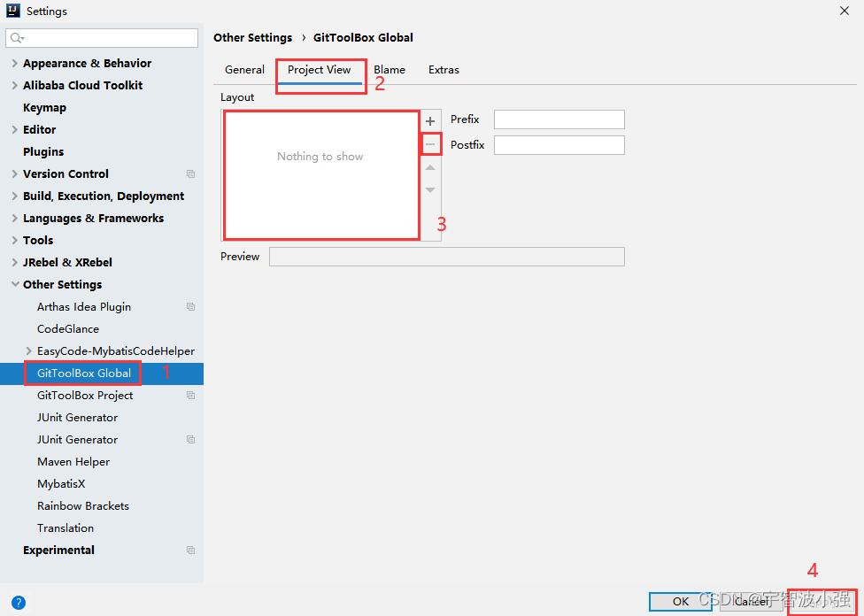Expand the Tools section
Viewport: 864px width, 616px height.
coord(14,240)
